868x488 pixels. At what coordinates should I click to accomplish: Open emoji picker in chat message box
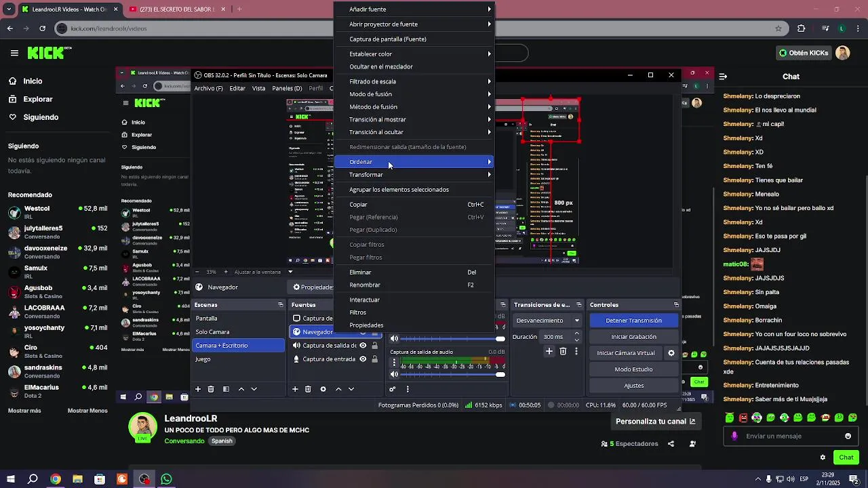tap(848, 436)
